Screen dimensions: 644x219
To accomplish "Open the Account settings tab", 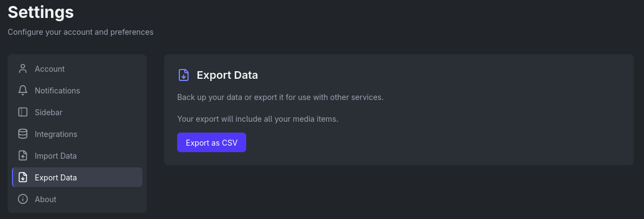I will (x=49, y=69).
